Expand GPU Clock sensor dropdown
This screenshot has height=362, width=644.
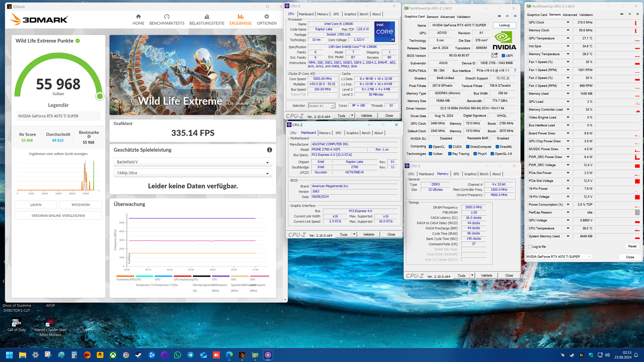coord(568,22)
